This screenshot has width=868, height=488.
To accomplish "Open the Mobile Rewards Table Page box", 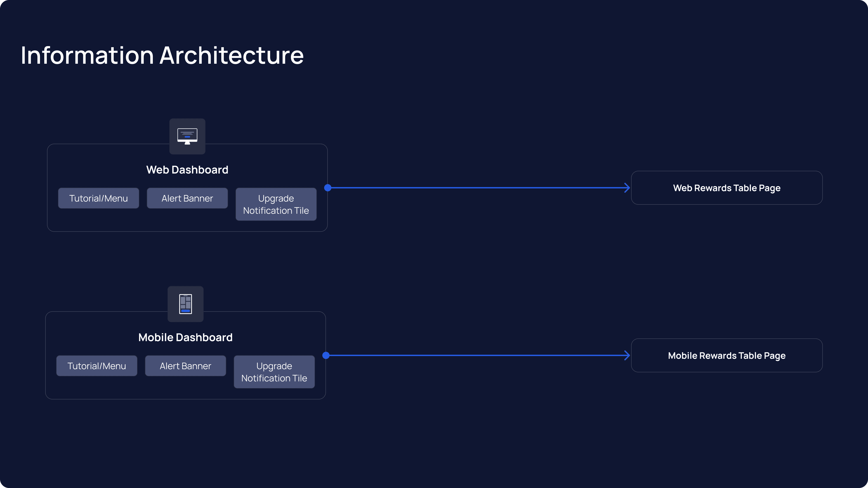I will (x=726, y=355).
